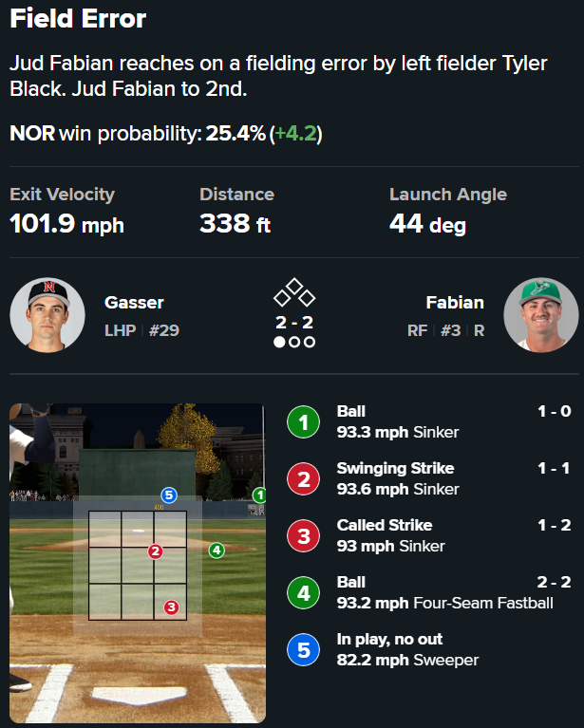Click the blue pitch 5 circle in list
This screenshot has height=728, width=584.
click(303, 649)
